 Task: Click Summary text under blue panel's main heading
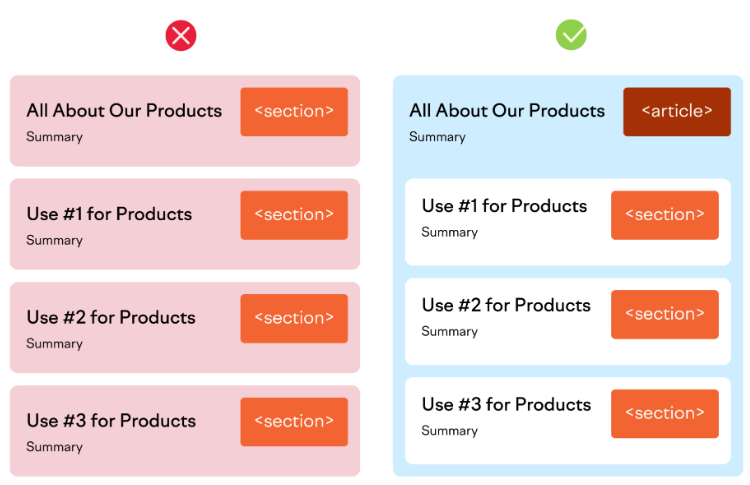[437, 137]
